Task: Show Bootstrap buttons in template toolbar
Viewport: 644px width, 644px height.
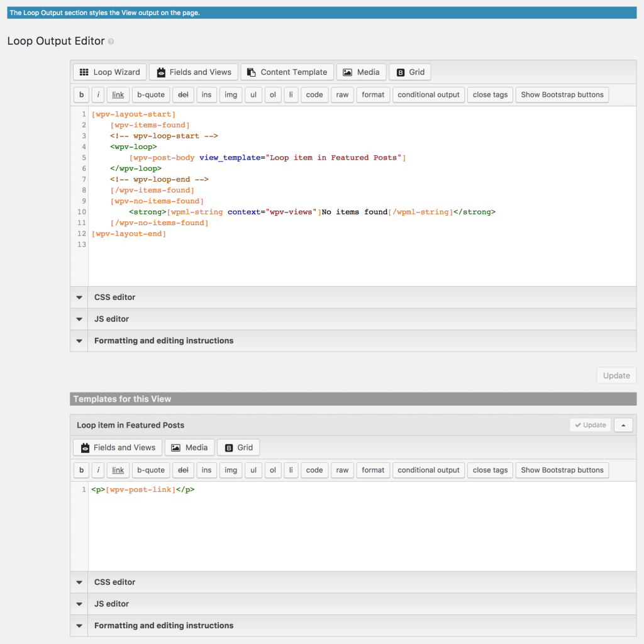Action: click(x=562, y=470)
